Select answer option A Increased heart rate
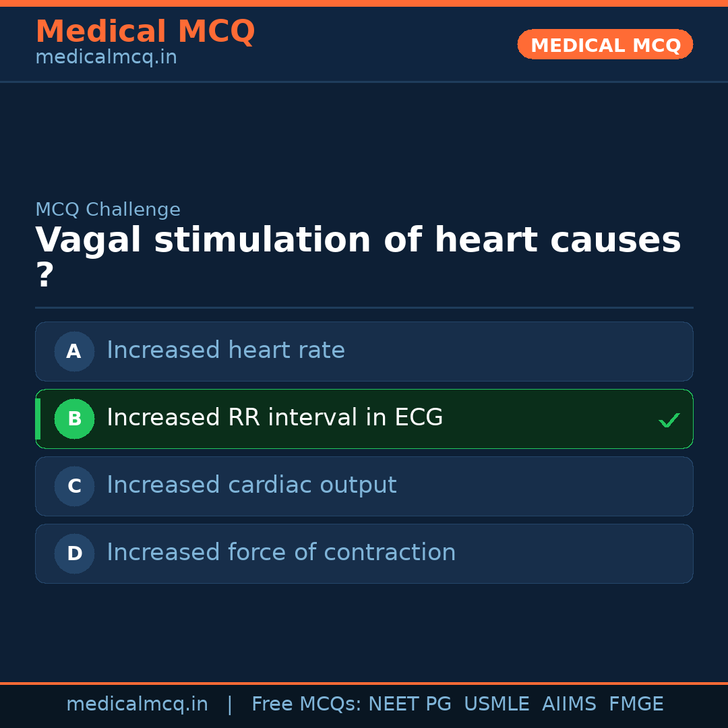 click(364, 351)
